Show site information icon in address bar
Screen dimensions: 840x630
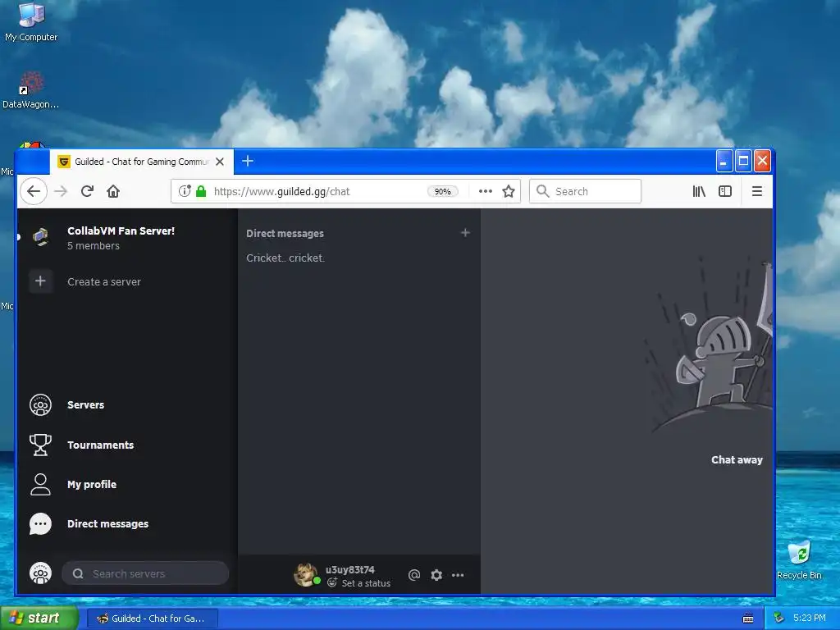185,191
